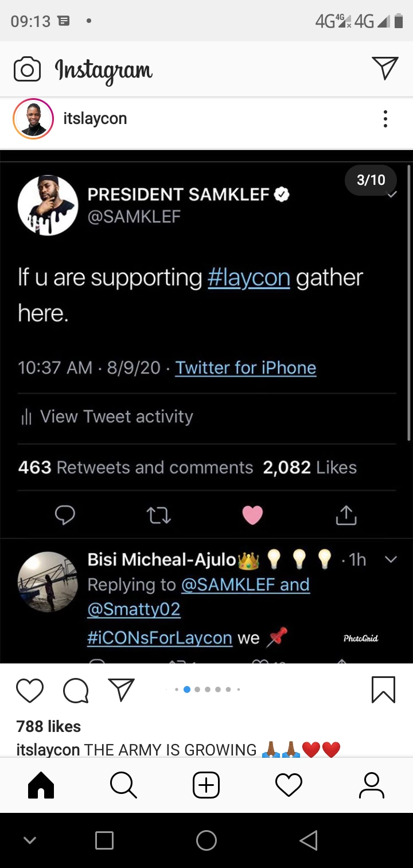The height and width of the screenshot is (868, 413).
Task: Open three-dot post options menu
Action: click(x=385, y=119)
